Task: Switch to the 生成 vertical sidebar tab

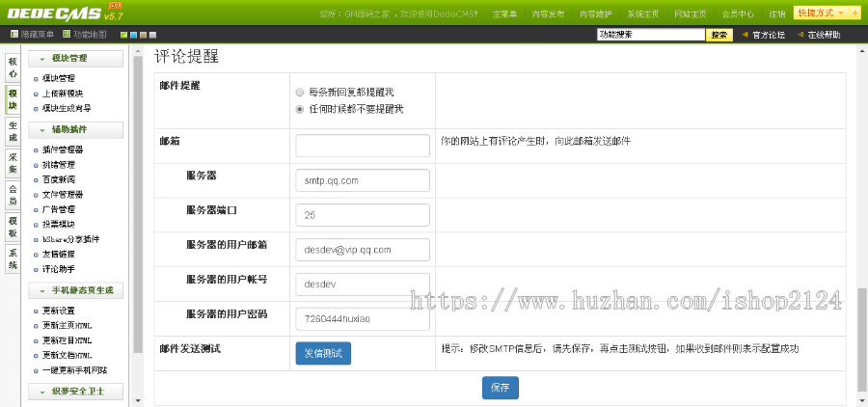Action: coord(13,130)
